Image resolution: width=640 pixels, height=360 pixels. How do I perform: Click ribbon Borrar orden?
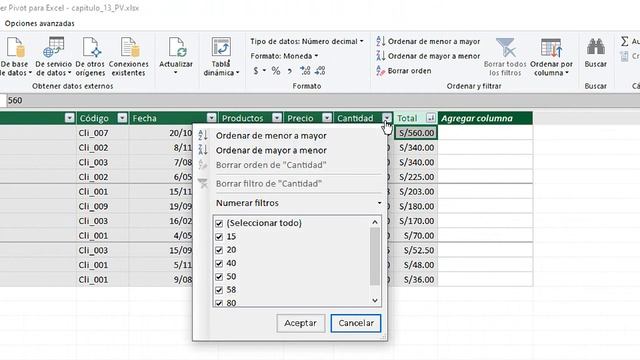coord(403,71)
